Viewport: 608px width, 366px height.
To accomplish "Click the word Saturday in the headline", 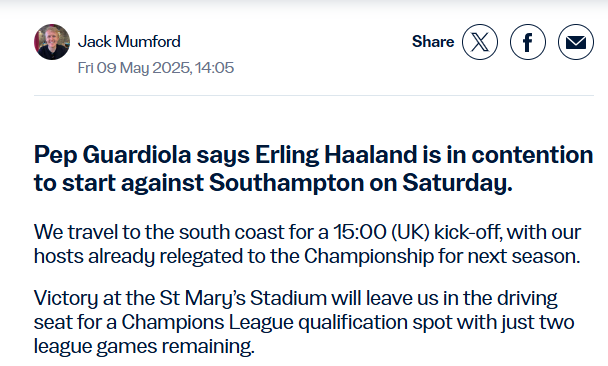I will (454, 182).
